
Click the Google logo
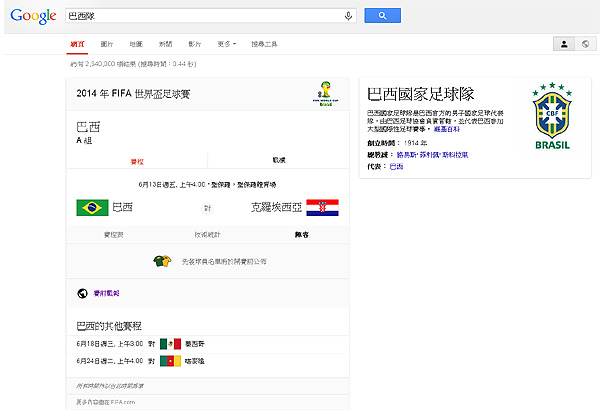(x=33, y=16)
